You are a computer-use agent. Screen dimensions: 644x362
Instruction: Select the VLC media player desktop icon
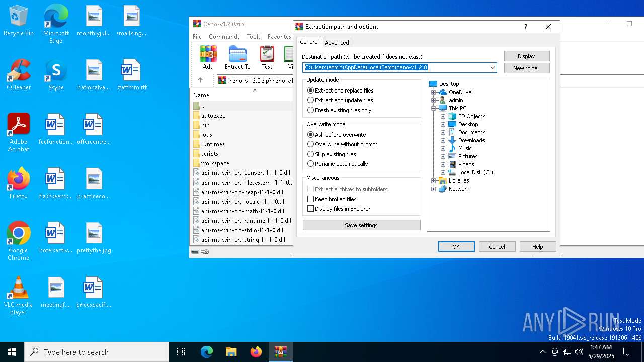[19, 296]
